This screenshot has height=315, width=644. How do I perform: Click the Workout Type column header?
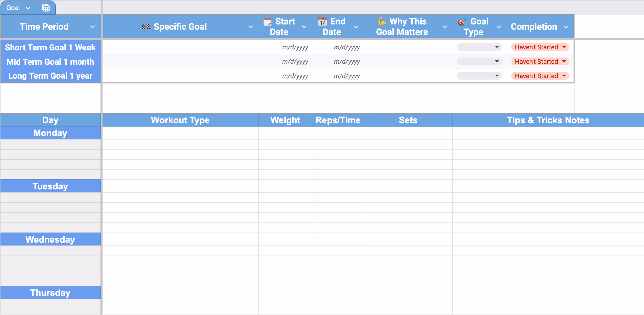click(x=180, y=120)
